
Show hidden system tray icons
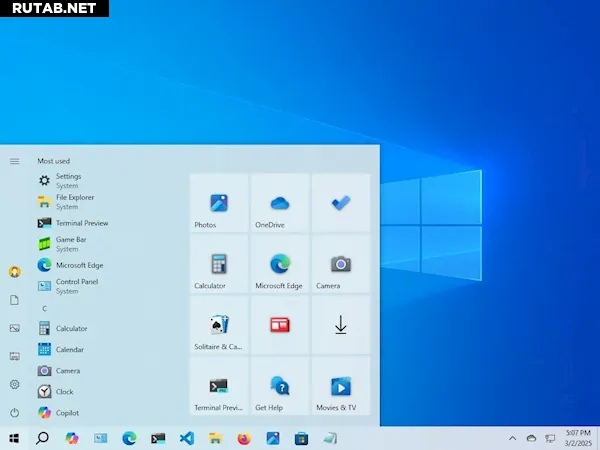click(513, 438)
